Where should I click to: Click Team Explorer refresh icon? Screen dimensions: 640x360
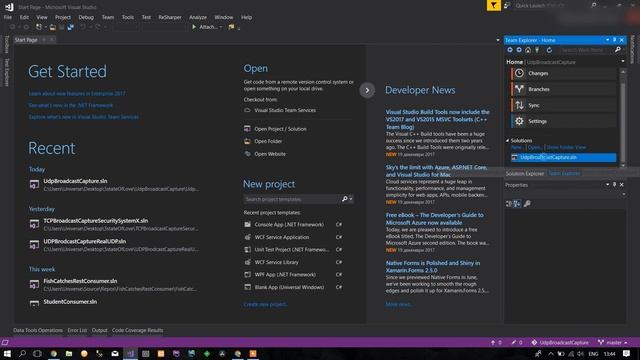549,50
